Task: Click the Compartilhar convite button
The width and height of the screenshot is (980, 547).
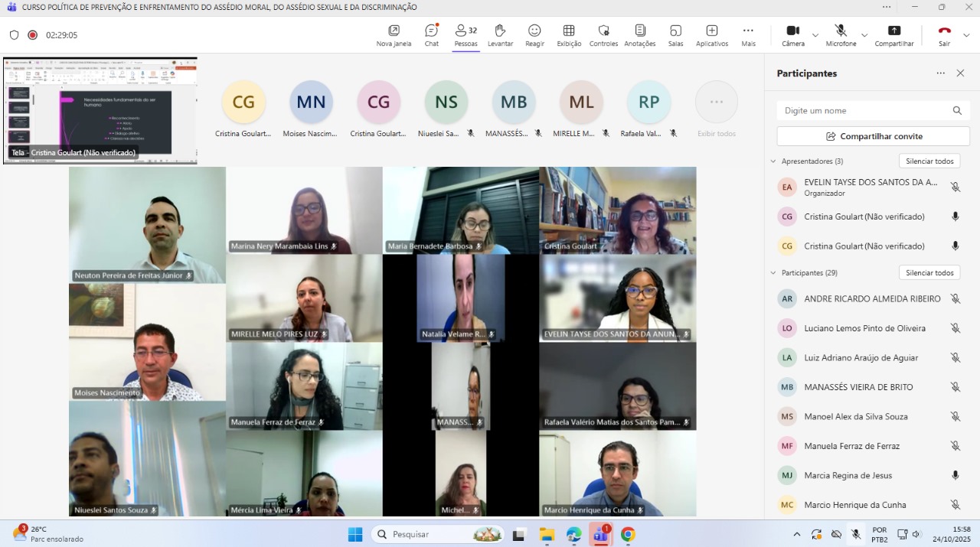Action: pos(873,136)
